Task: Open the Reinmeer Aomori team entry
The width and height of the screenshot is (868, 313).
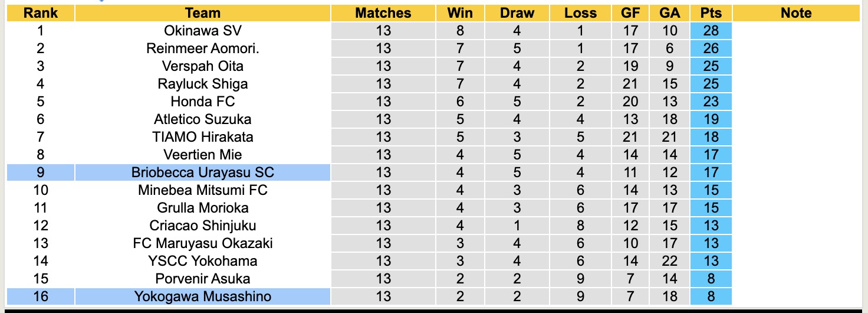Action: point(203,48)
